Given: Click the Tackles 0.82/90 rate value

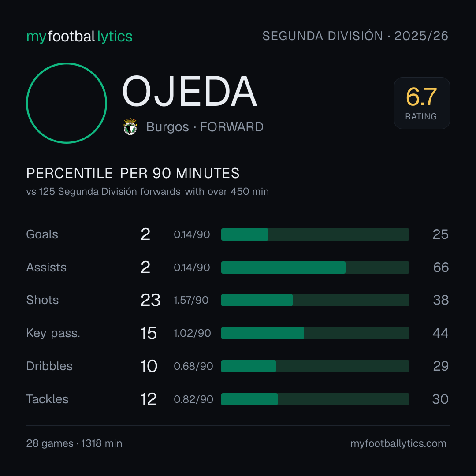Looking at the screenshot, I should pyautogui.click(x=193, y=399).
